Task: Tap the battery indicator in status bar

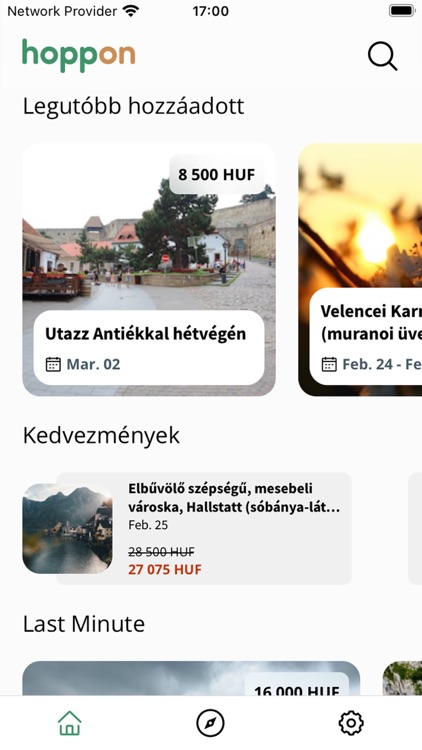Action: coord(401,11)
